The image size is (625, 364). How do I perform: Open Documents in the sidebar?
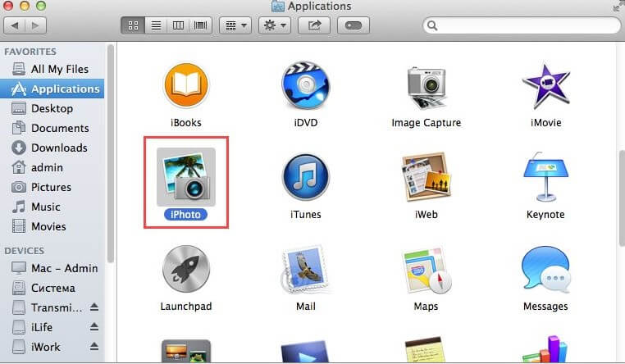click(x=52, y=128)
